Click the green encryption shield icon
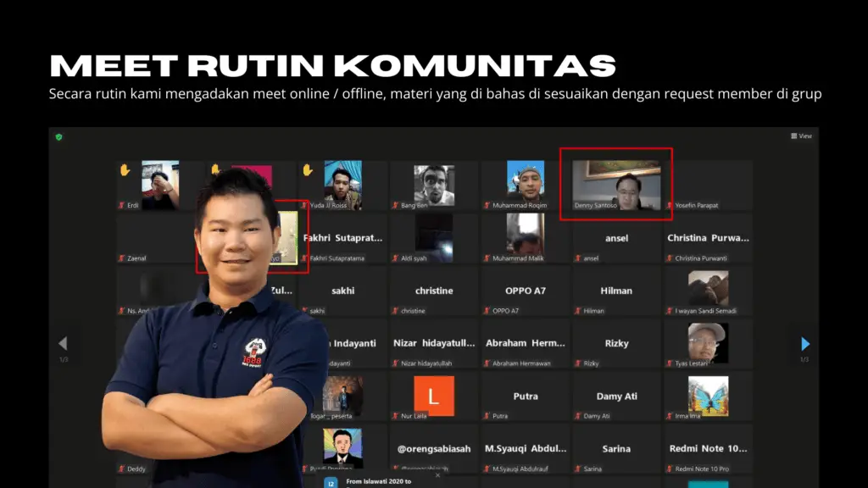 click(59, 136)
